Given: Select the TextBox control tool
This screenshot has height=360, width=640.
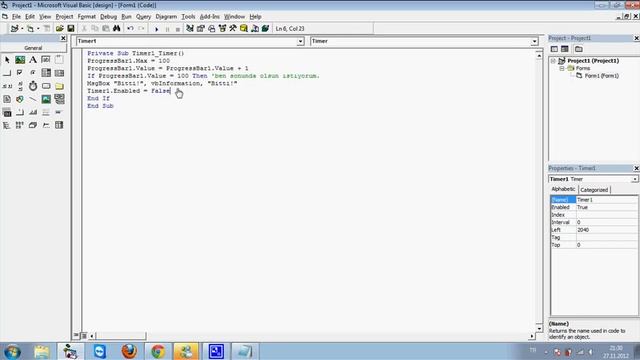Looking at the screenshot, I should [x=46, y=60].
